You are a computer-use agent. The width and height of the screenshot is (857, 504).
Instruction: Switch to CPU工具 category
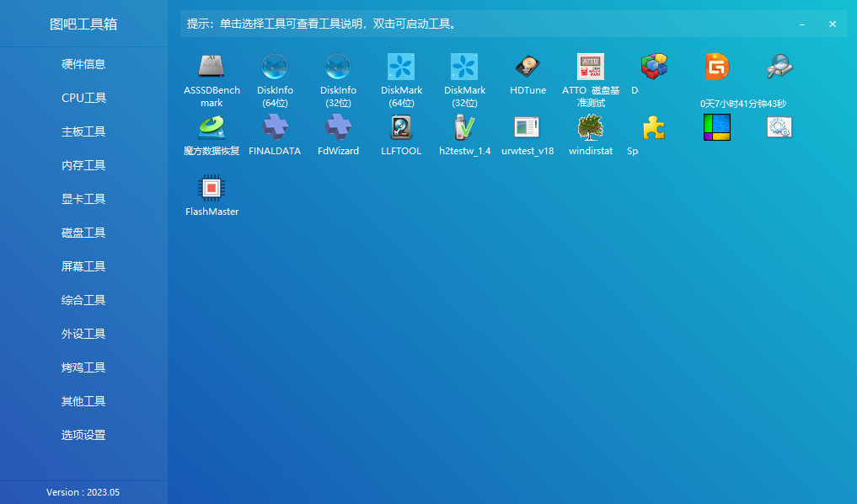(83, 98)
